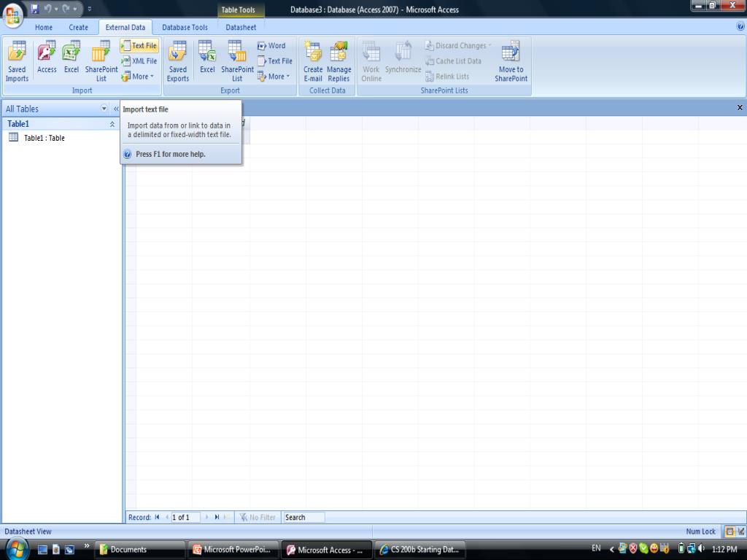Select the External Data tab
The width and height of the screenshot is (747, 560).
pos(125,28)
